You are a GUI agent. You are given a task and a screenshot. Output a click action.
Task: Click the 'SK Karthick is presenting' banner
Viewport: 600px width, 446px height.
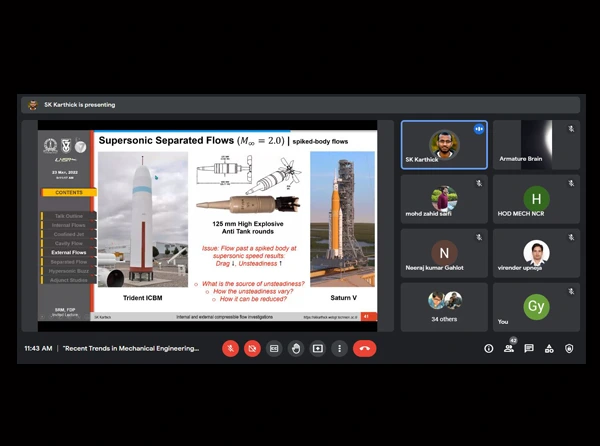click(x=300, y=105)
